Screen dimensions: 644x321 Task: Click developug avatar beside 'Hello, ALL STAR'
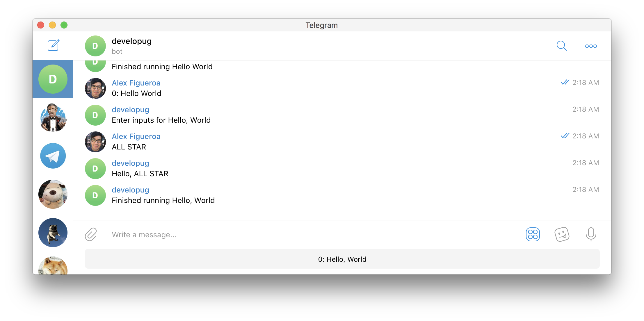pos(95,169)
